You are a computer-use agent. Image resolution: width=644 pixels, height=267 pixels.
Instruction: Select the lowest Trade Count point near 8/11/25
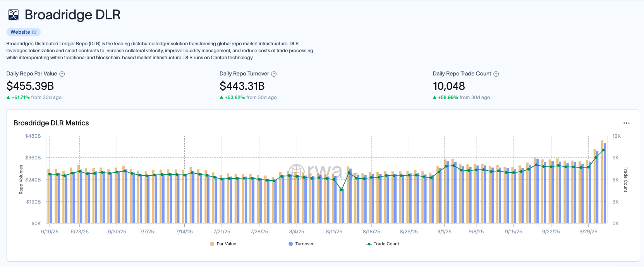[341, 190]
